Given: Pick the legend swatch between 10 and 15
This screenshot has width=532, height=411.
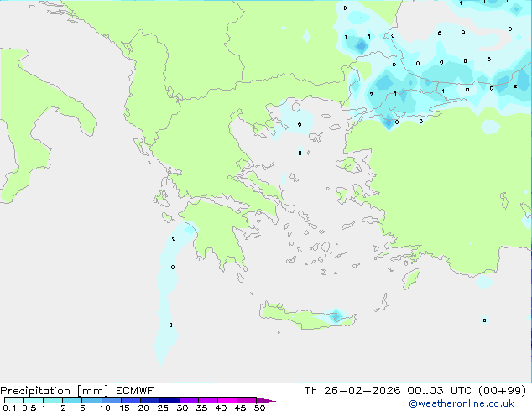Looking at the screenshot, I should click(x=111, y=400).
